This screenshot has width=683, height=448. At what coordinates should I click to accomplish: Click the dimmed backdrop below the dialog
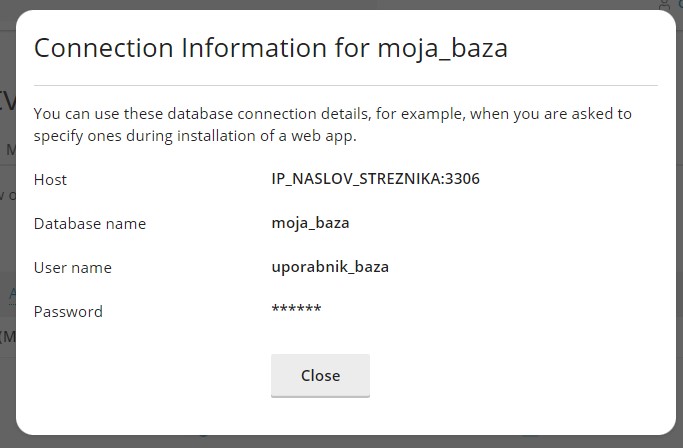342,441
